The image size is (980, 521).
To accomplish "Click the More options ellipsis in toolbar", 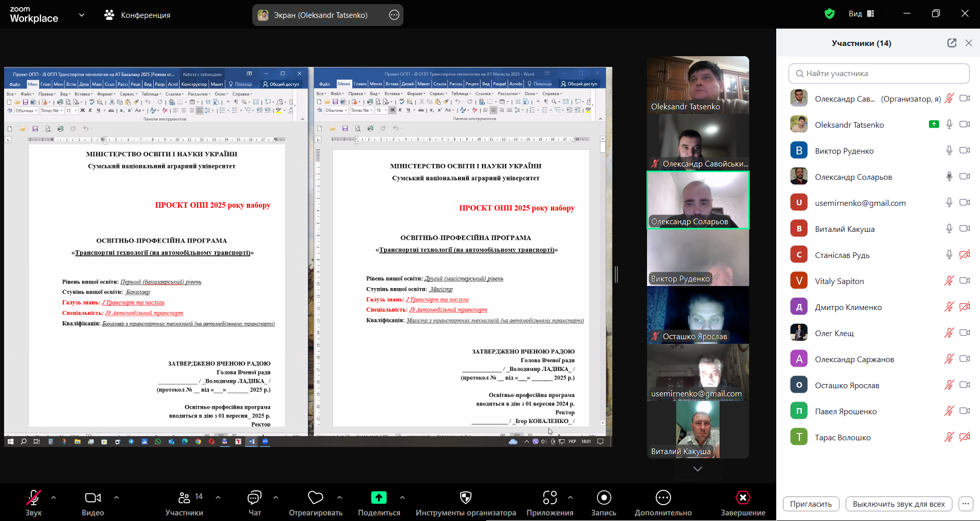I will point(663,498).
